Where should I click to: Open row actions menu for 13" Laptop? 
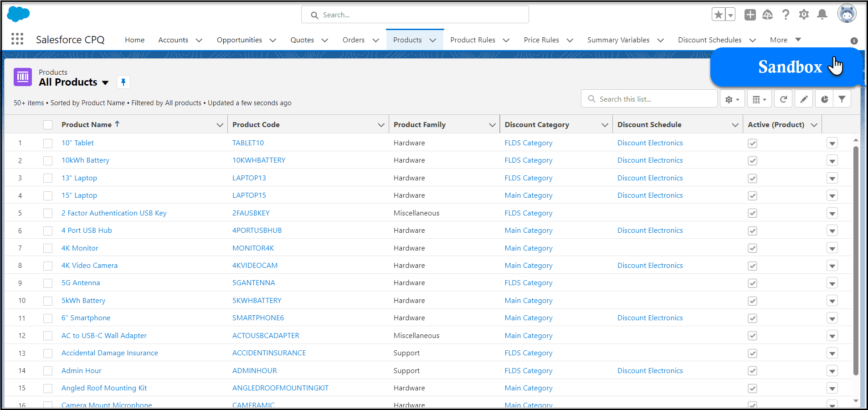tap(832, 178)
